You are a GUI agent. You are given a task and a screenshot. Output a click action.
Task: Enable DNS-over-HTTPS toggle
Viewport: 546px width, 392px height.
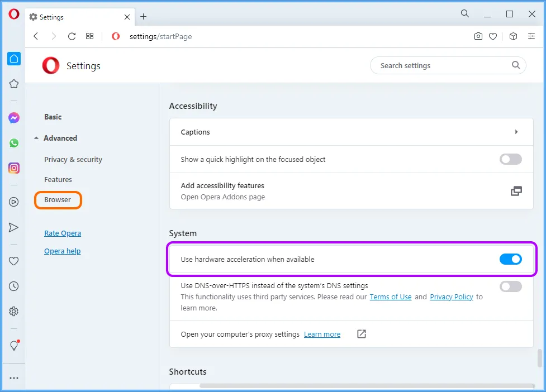click(x=510, y=286)
